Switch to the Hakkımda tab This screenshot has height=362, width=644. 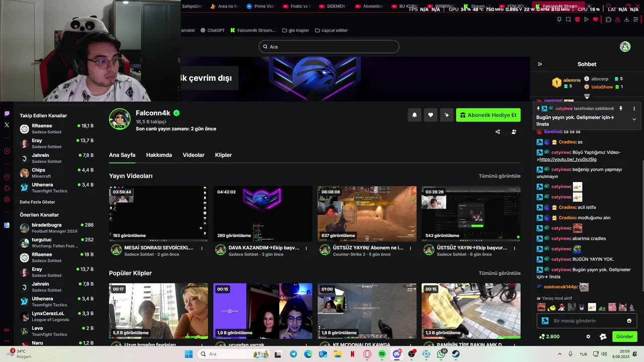click(159, 155)
